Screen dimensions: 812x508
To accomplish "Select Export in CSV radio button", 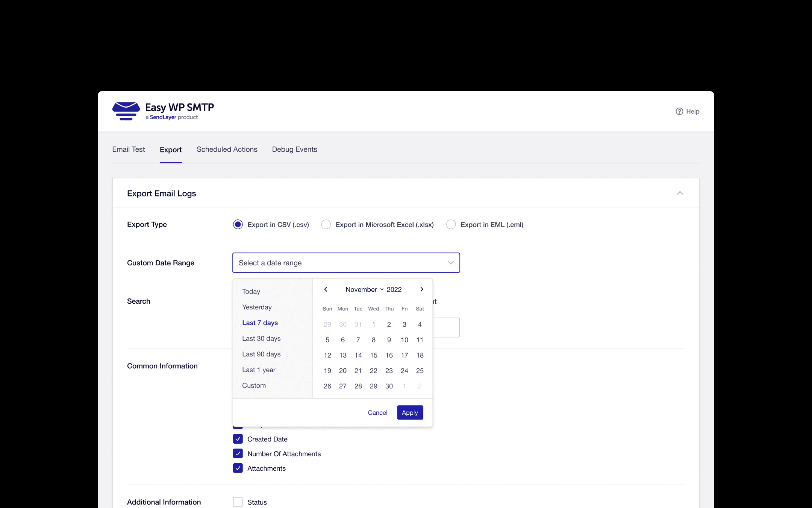I will coord(238,225).
